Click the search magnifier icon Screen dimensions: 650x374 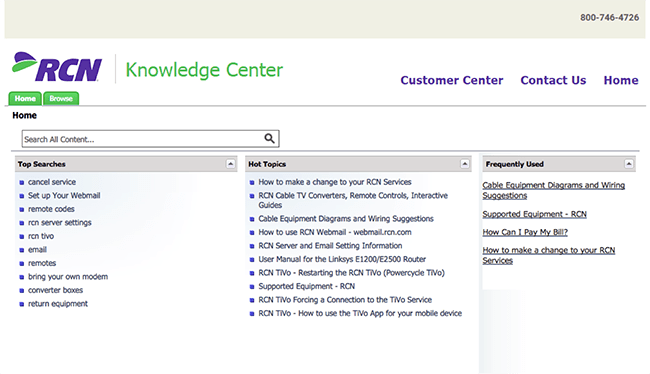pos(269,138)
